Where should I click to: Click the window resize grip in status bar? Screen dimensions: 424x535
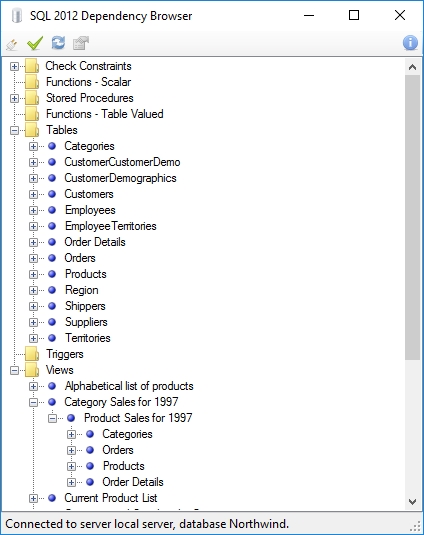point(416,526)
